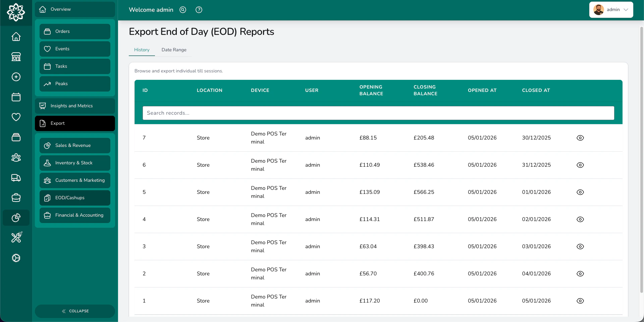644x322 pixels.
Task: Show record details for session ID 1
Action: 580,301
